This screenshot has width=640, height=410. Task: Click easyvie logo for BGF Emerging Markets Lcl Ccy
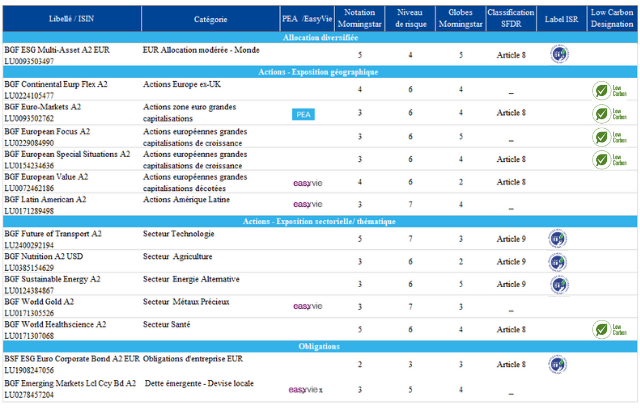click(x=305, y=390)
